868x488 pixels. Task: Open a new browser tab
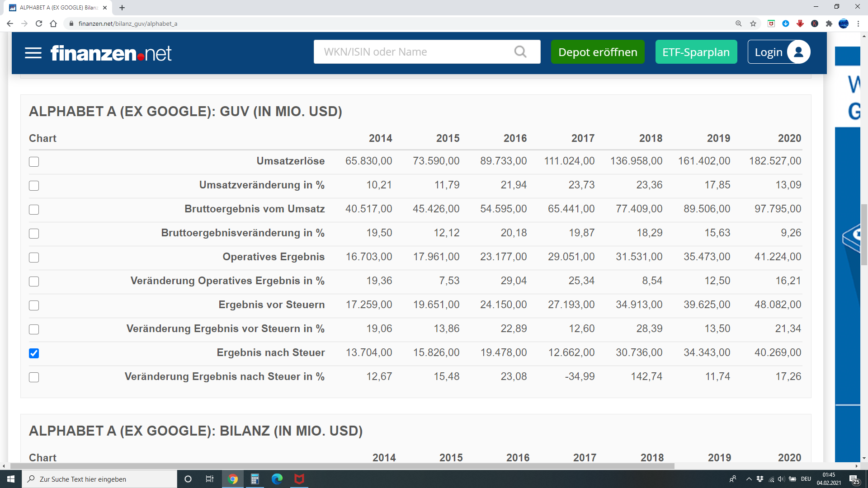point(122,8)
